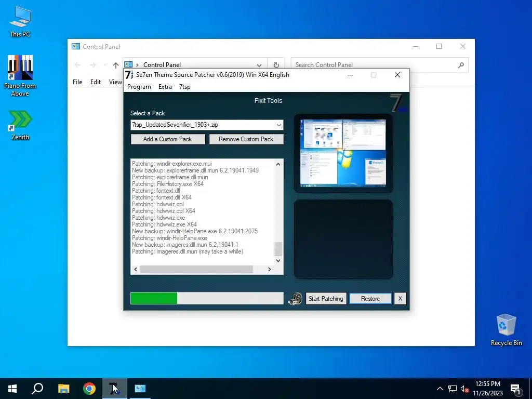Viewport: 532px width, 399px height.
Task: Click Control Panel Back arrow
Action: 77,65
